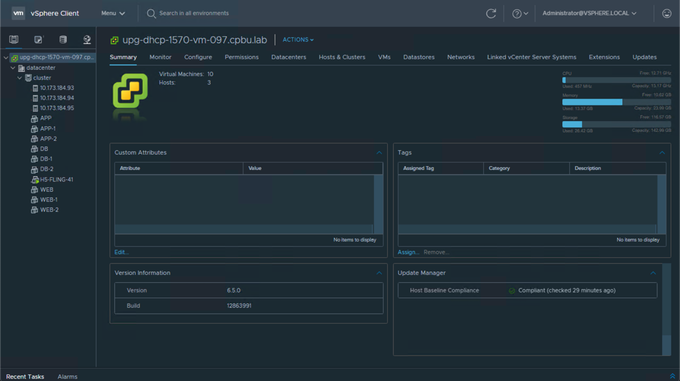Open the Menu dropdown

coord(113,13)
